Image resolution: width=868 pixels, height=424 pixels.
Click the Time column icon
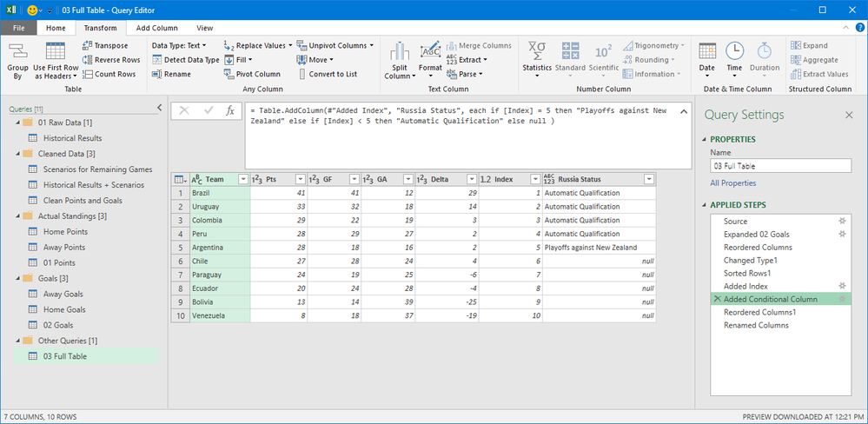[734, 51]
